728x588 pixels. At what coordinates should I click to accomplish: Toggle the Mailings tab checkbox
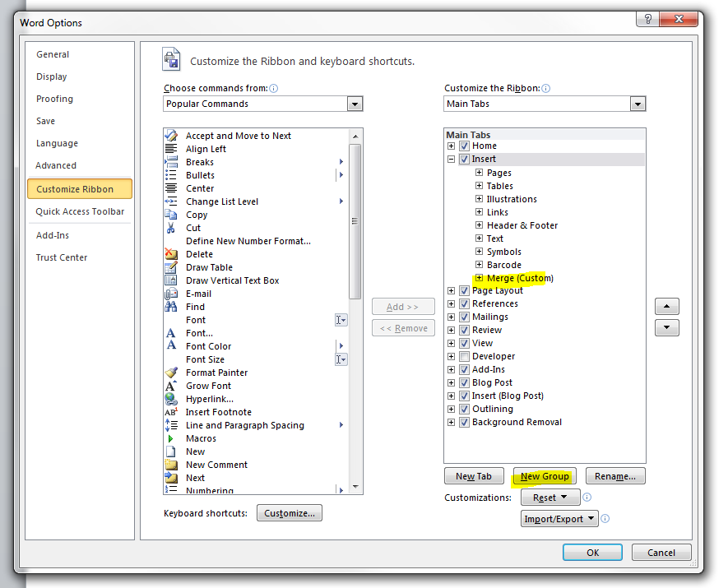tap(464, 317)
